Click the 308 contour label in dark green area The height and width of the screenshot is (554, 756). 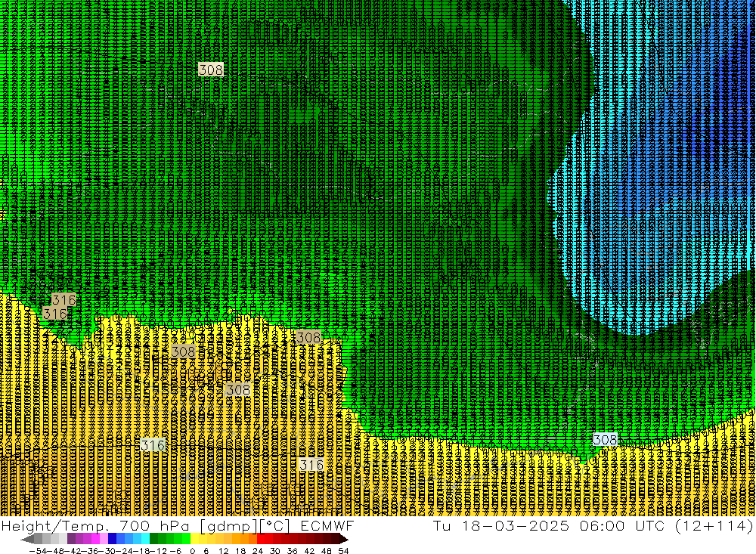pos(211,70)
